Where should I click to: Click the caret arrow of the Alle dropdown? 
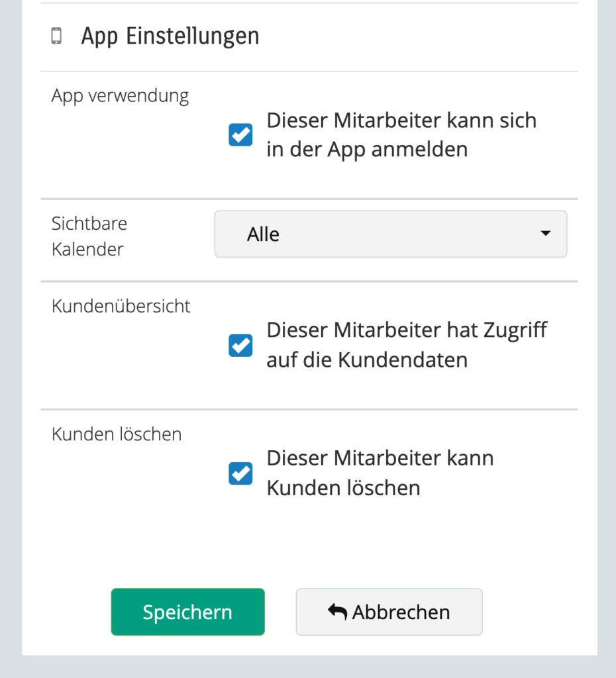tap(545, 234)
